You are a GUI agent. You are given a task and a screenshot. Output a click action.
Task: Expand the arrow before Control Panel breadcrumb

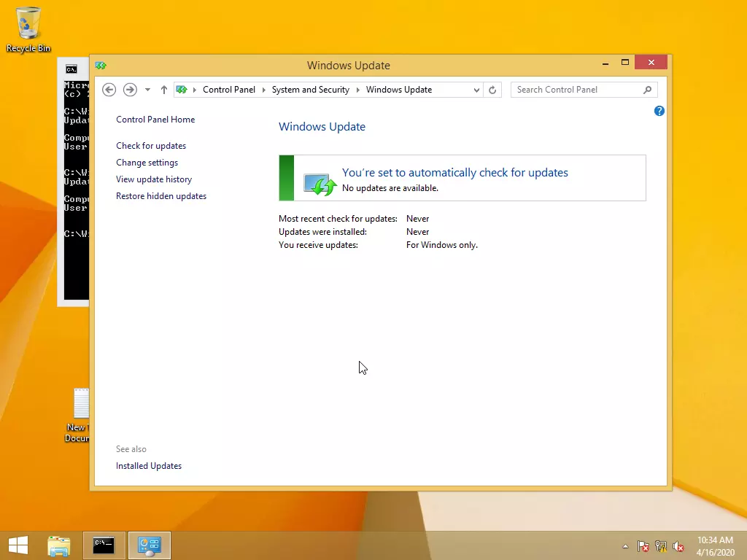click(194, 90)
